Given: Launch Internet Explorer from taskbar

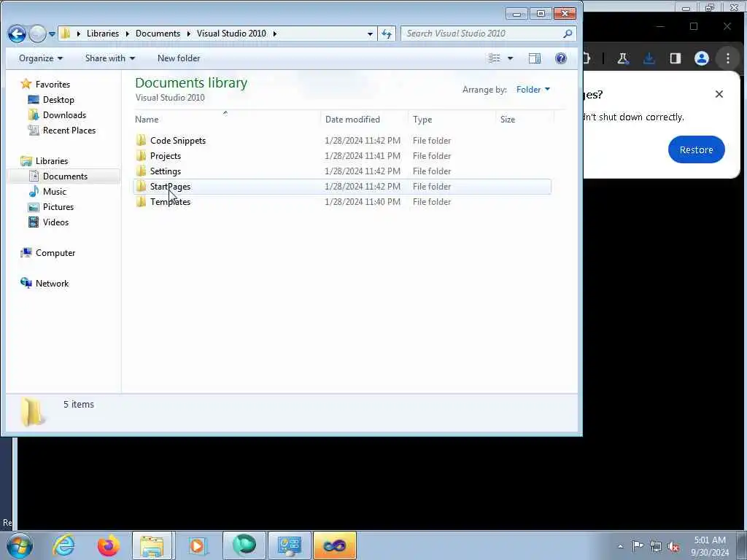Looking at the screenshot, I should pyautogui.click(x=63, y=545).
